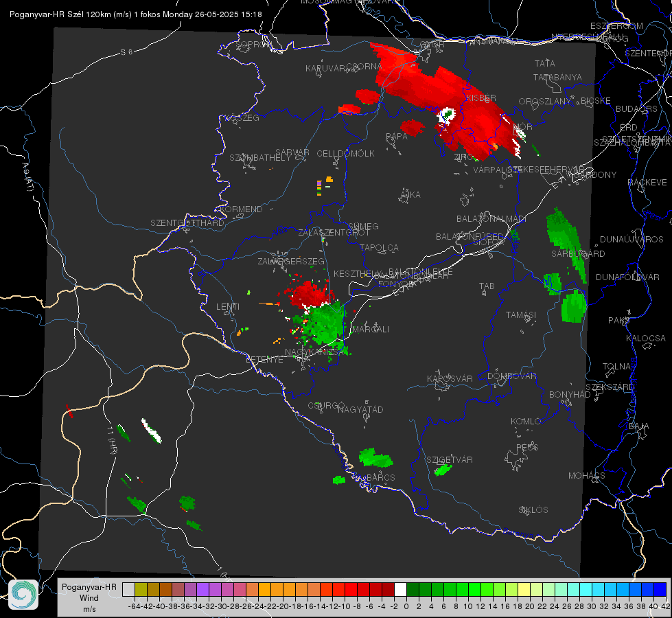Screen dimensions: 672x618
Task: Click the BALATONALMÁDI town label
Action: click(x=491, y=219)
